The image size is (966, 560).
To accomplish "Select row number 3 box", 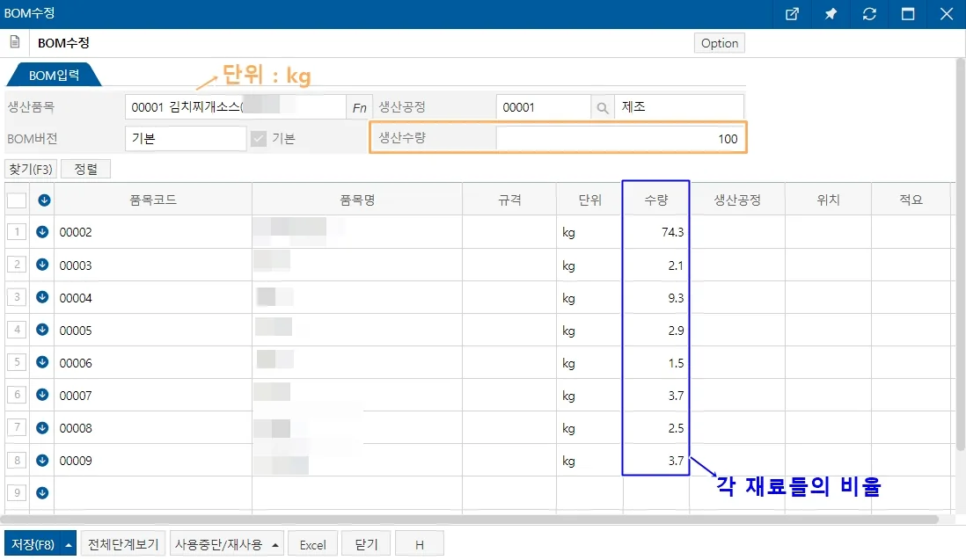I will (17, 297).
